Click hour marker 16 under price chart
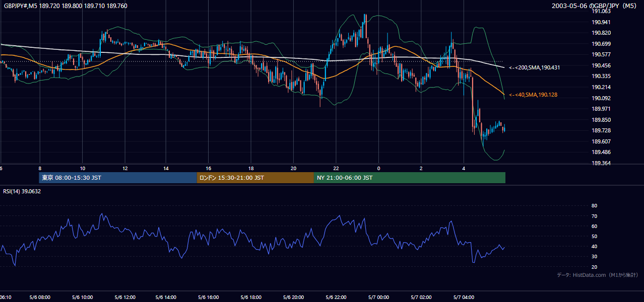644x302 pixels. coord(209,169)
